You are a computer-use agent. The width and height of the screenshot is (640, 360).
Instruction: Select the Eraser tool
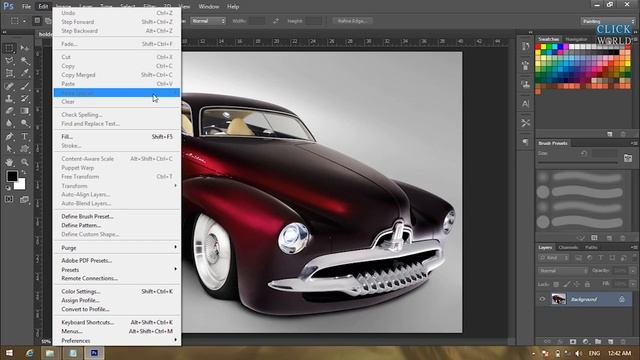point(9,111)
